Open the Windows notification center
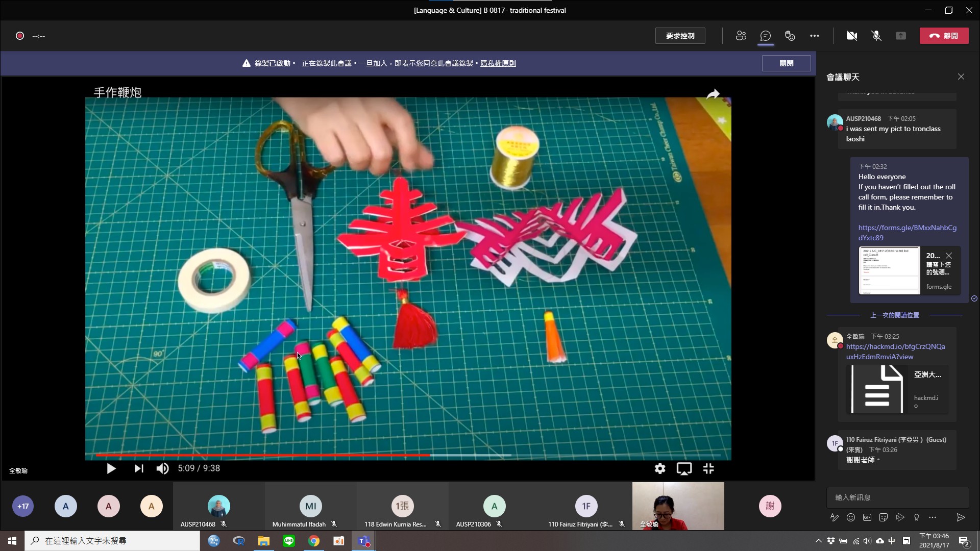This screenshot has width=980, height=551. (964, 541)
